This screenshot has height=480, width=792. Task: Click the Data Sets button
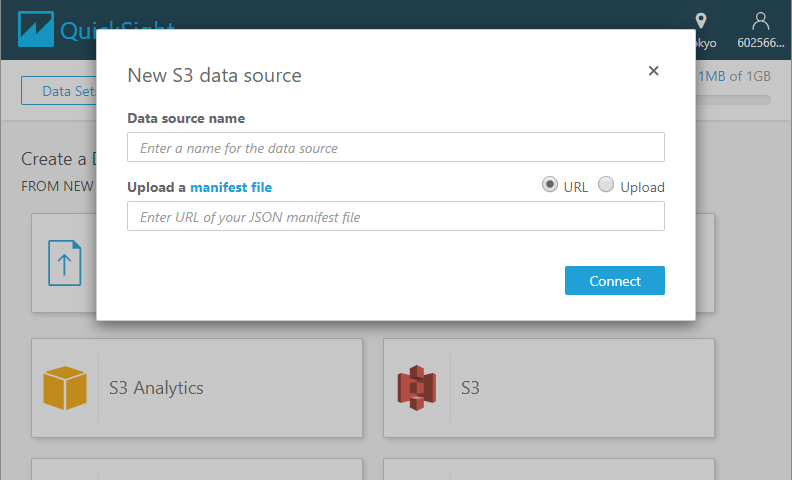(x=60, y=91)
